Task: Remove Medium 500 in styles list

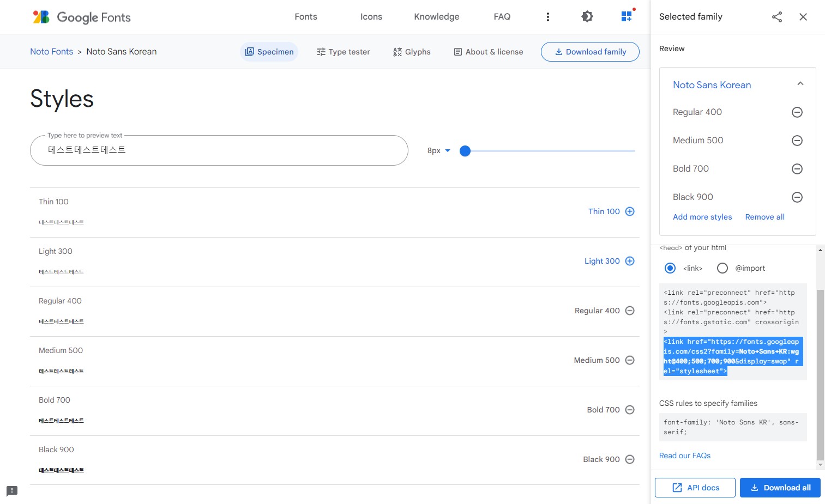Action: pos(630,360)
